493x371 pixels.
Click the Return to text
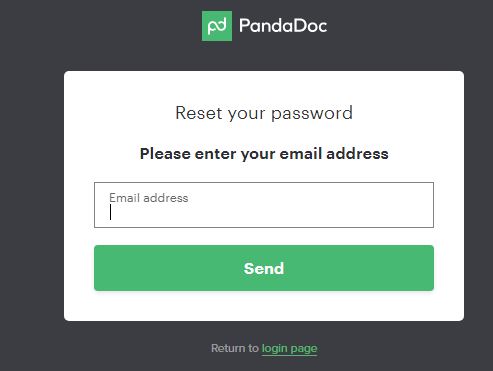(235, 348)
